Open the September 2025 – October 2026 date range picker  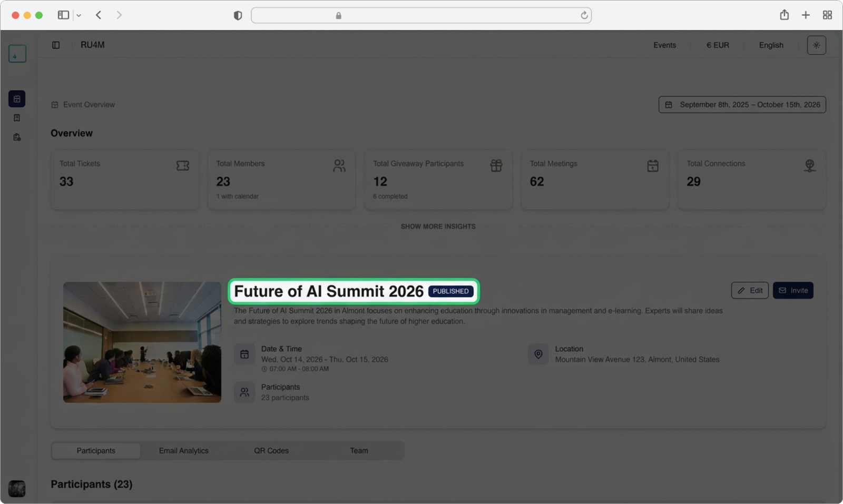click(741, 104)
